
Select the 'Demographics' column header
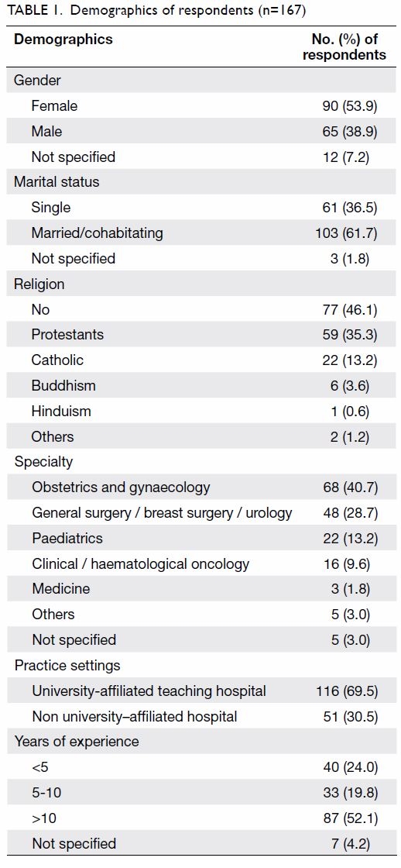point(63,40)
